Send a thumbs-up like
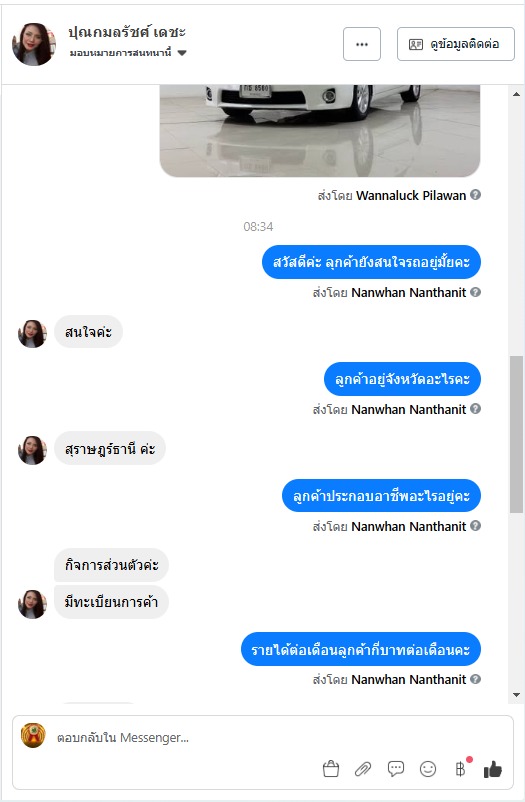This screenshot has height=802, width=525. tap(493, 768)
